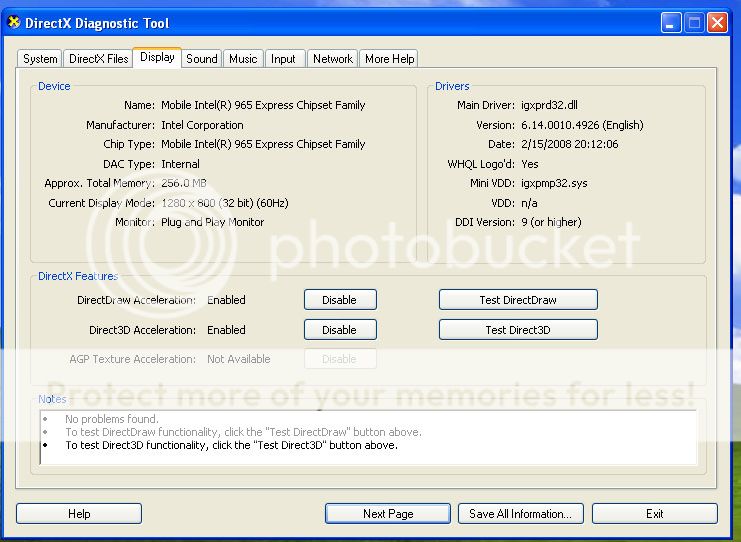Screen dimensions: 741x542
Task: Disable Direct3D Acceleration
Action: click(340, 329)
